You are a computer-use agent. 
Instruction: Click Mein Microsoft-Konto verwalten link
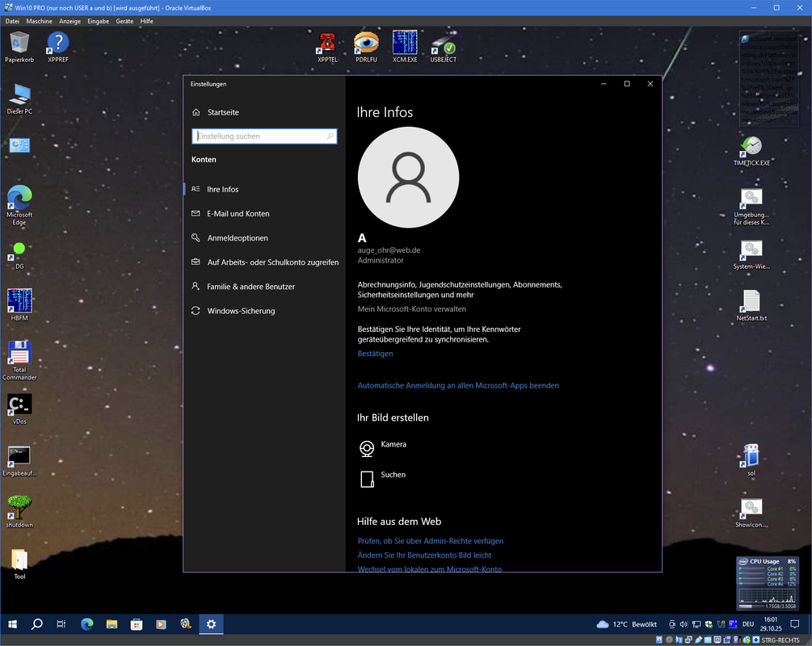[412, 309]
